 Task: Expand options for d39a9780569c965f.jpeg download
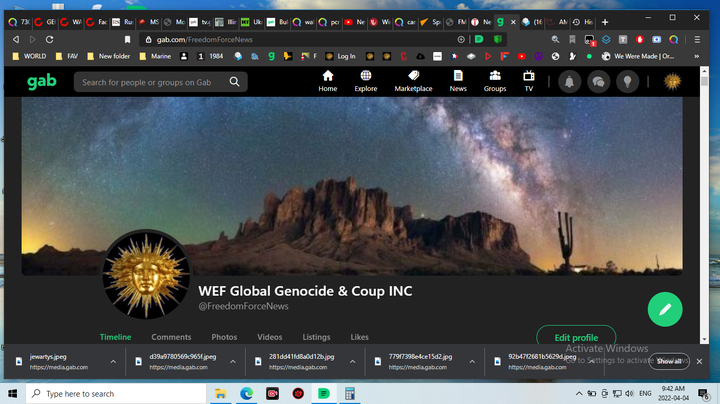232,361
